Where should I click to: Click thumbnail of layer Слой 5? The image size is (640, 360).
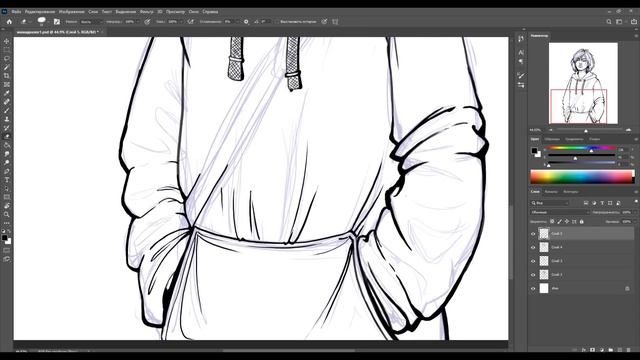pyautogui.click(x=544, y=233)
